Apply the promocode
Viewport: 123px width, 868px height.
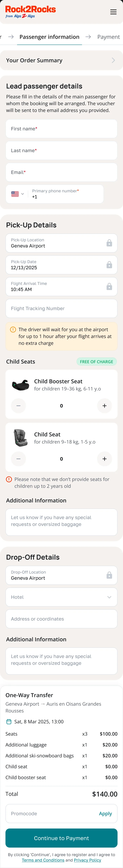click(x=105, y=813)
